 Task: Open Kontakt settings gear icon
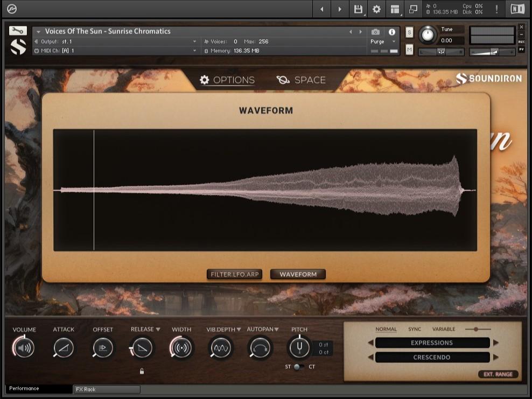(376, 9)
